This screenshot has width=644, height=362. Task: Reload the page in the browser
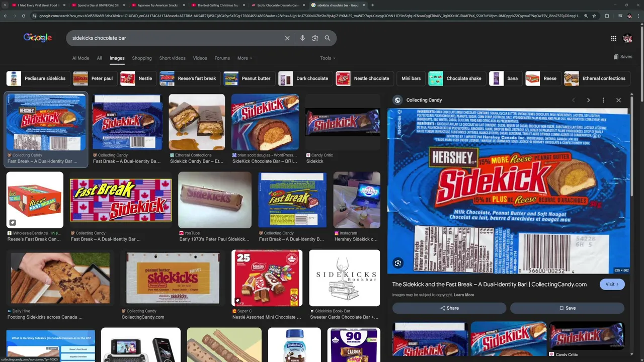coord(23,16)
